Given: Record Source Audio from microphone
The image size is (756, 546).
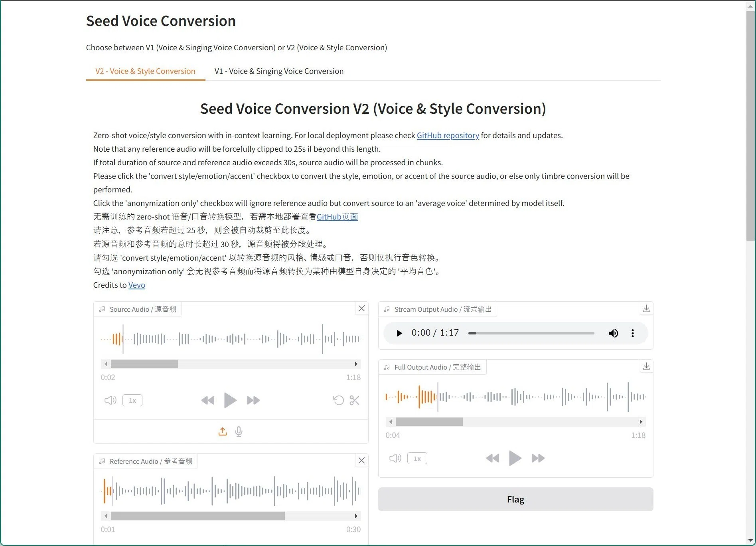Looking at the screenshot, I should tap(239, 431).
